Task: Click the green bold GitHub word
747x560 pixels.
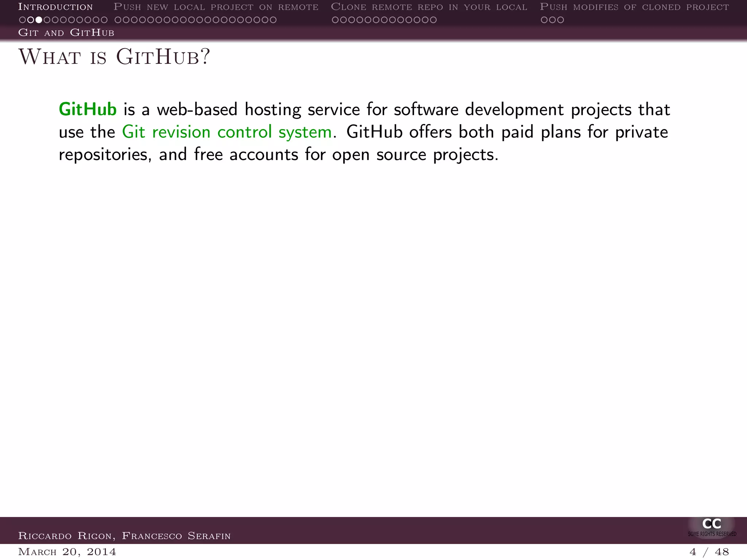Action: pos(88,109)
